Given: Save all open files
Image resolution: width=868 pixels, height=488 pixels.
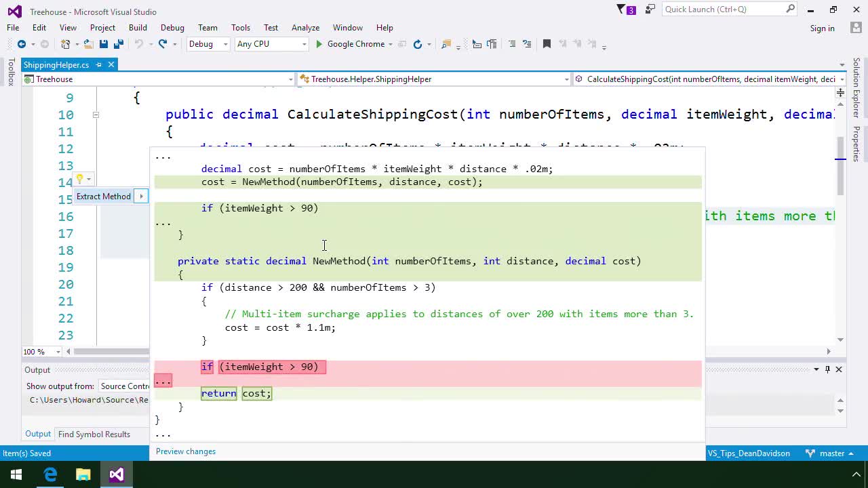Looking at the screenshot, I should [119, 44].
